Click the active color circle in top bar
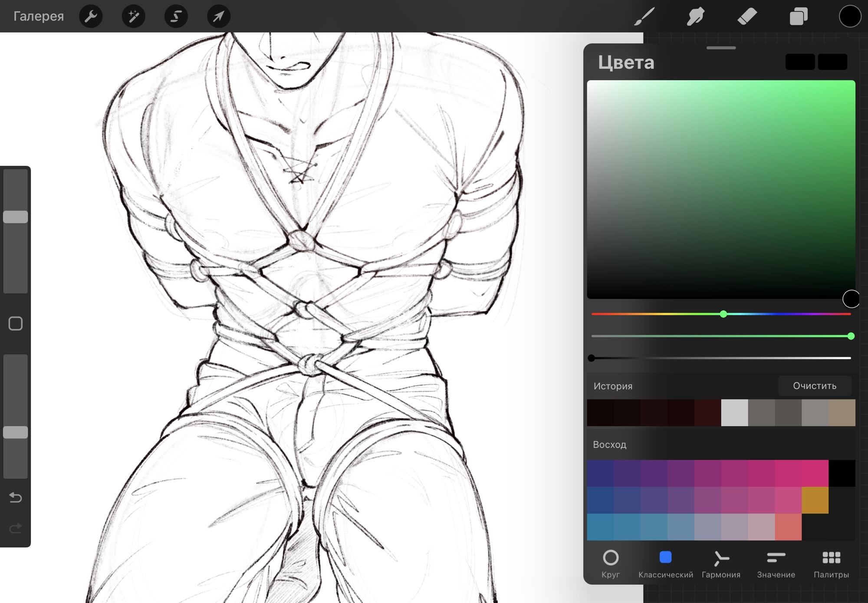868x603 pixels. 849,16
